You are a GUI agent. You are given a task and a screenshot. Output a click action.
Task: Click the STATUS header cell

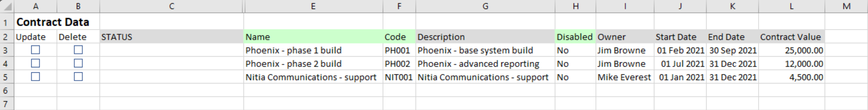tap(171, 37)
